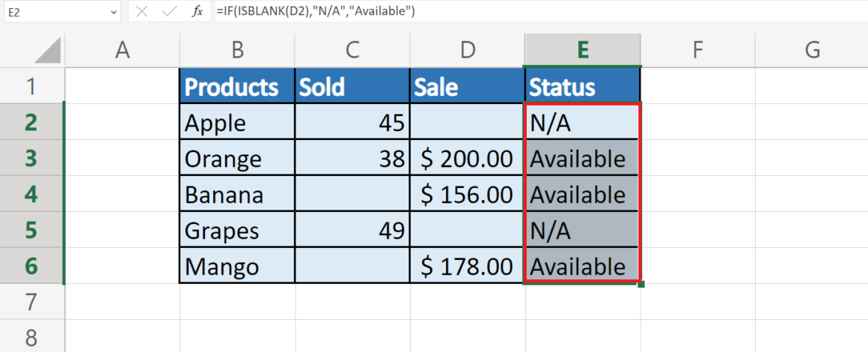This screenshot has height=352, width=868.
Task: Select column B header
Action: click(x=237, y=50)
